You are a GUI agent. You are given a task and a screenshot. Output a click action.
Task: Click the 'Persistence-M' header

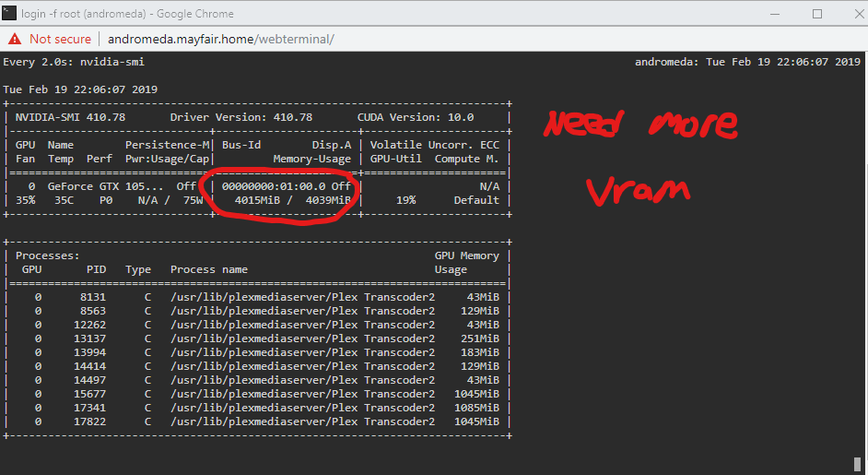click(x=167, y=145)
